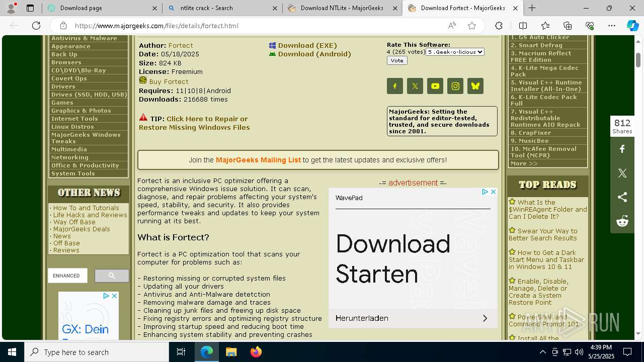Open Favorites list icon
644x362 pixels.
(x=545, y=26)
